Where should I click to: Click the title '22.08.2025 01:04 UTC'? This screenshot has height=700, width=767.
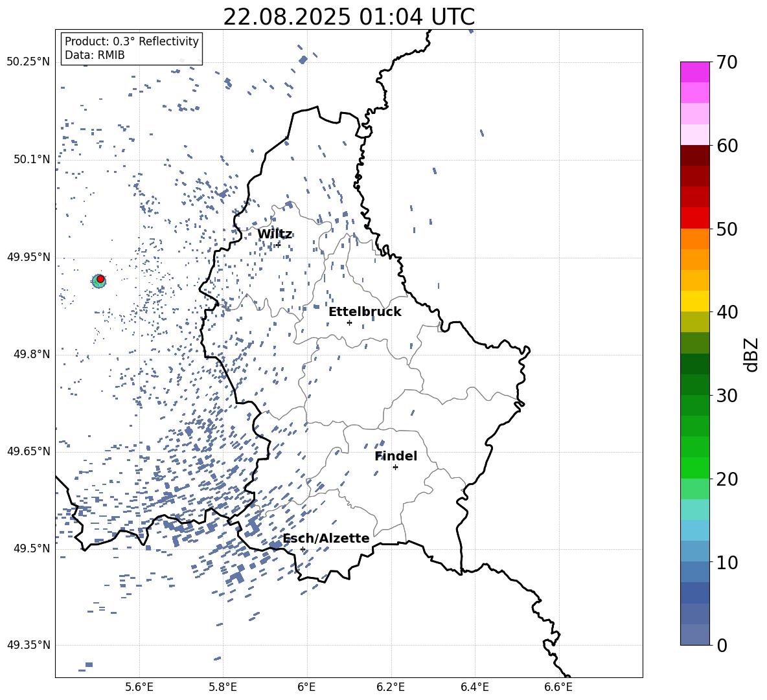coord(349,17)
